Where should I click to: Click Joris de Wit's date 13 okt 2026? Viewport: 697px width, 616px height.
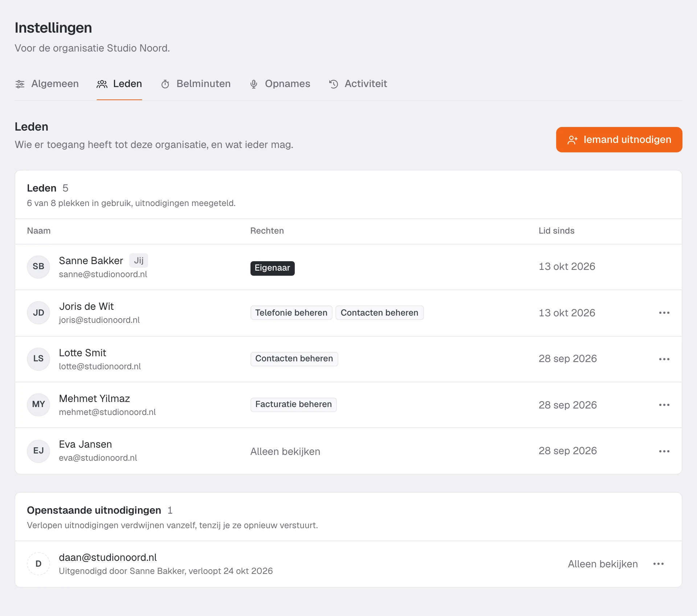[x=567, y=313]
